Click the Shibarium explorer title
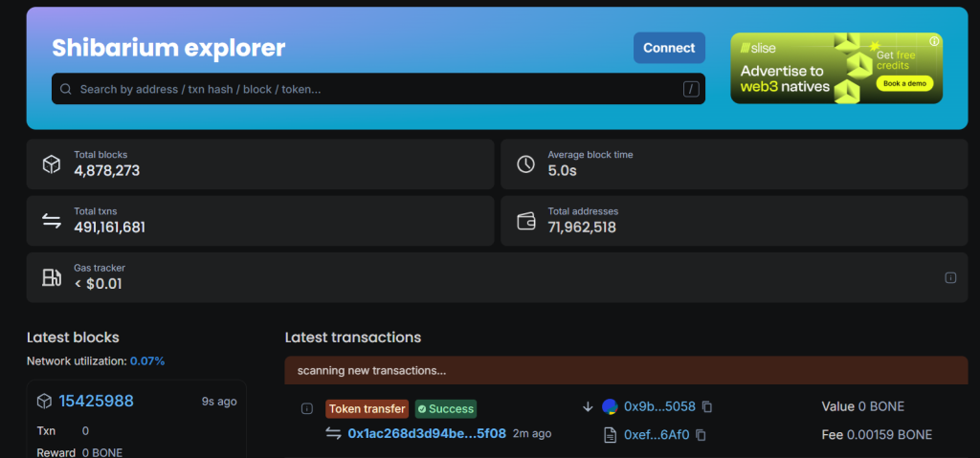The image size is (980, 458). click(x=168, y=48)
